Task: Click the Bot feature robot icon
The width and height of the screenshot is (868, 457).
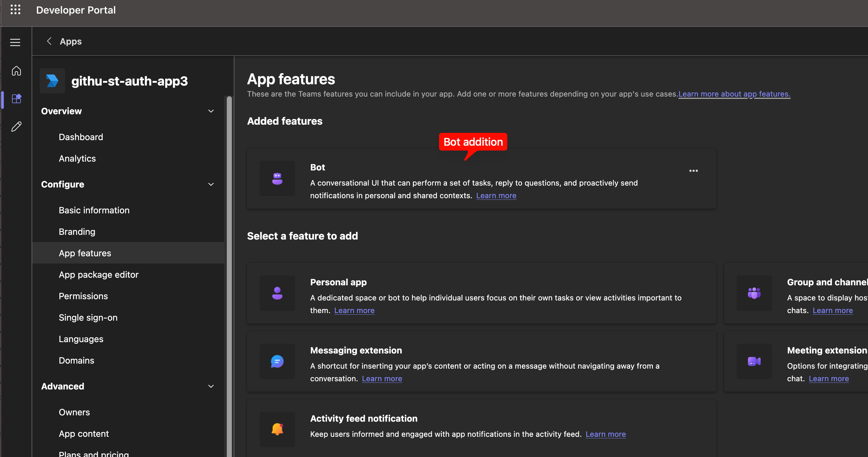Action: tap(277, 179)
